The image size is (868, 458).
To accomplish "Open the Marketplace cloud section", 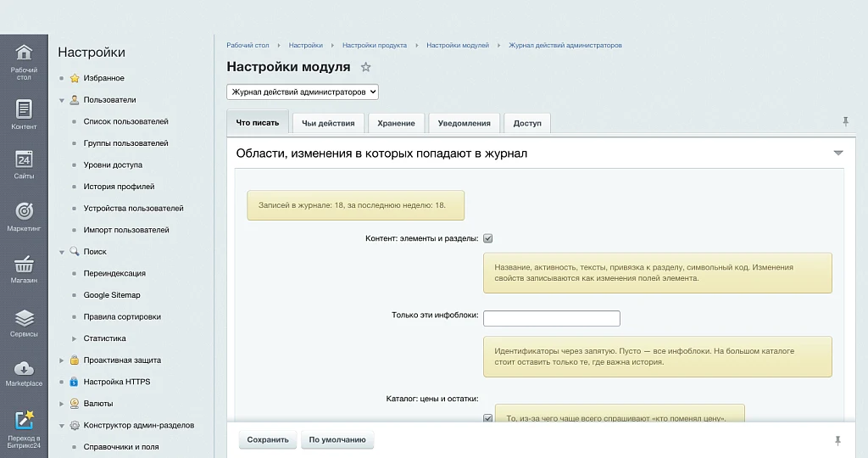I will point(24,374).
